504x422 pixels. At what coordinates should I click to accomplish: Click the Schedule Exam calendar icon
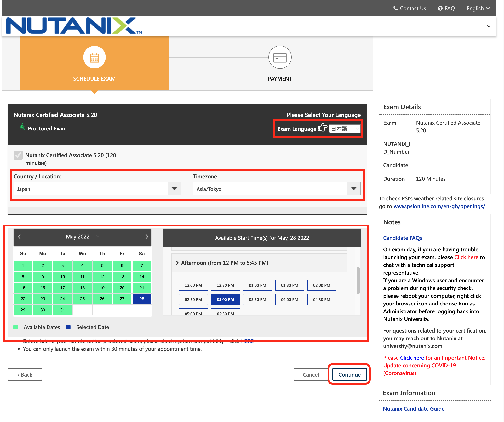tap(94, 58)
